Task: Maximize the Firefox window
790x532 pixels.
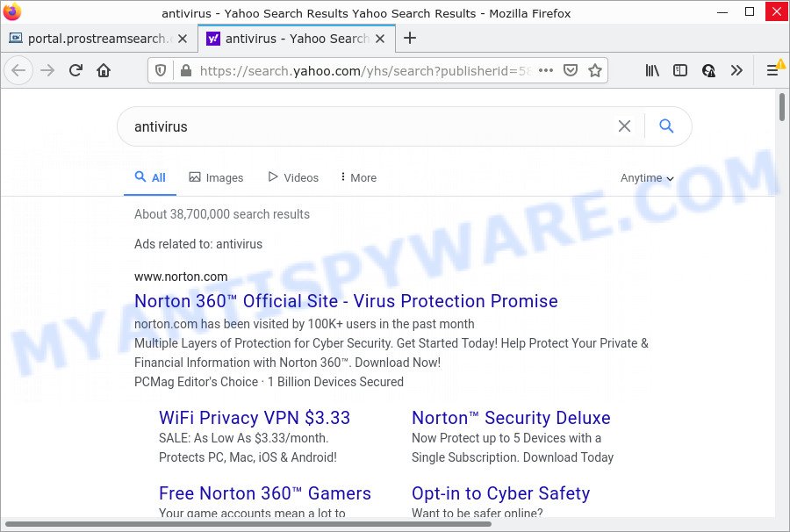Action: click(750, 11)
